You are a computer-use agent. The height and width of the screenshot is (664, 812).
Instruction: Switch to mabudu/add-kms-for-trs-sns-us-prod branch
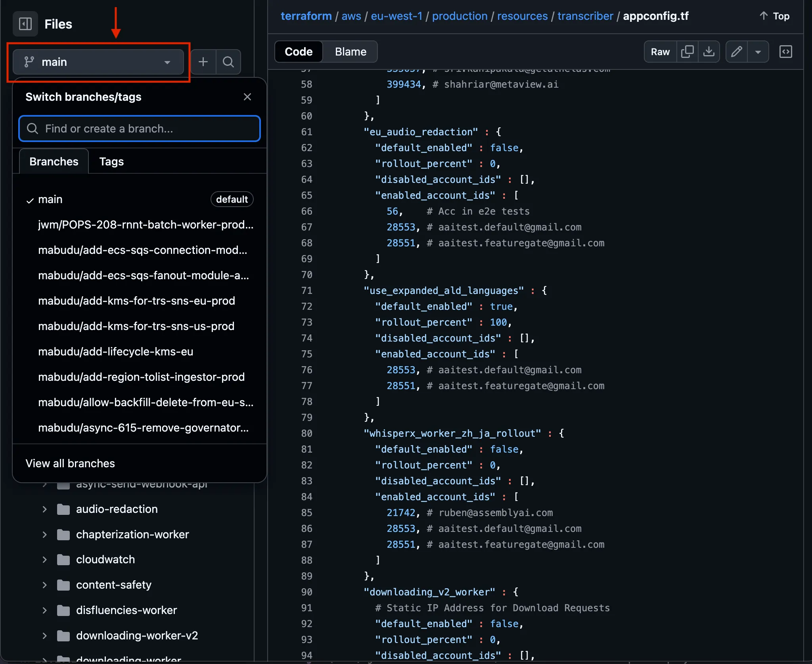coord(136,326)
